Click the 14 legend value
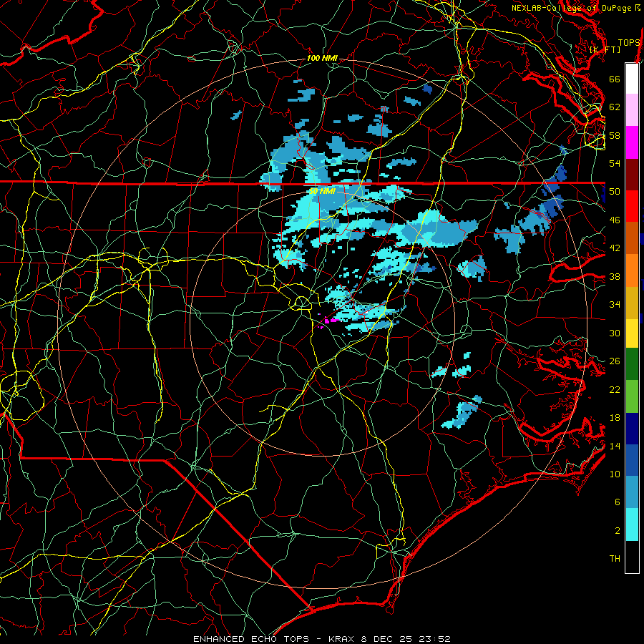Viewport: 644px width, 644px height. tap(615, 446)
